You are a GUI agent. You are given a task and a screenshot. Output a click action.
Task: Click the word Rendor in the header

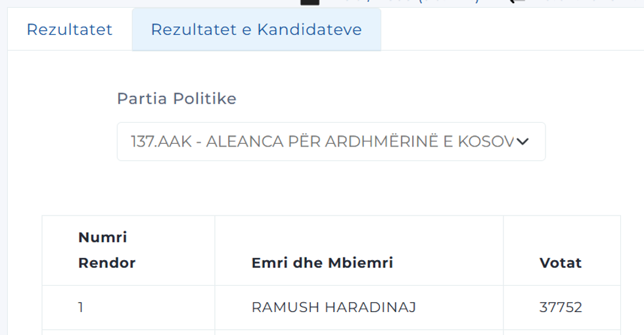tap(106, 263)
